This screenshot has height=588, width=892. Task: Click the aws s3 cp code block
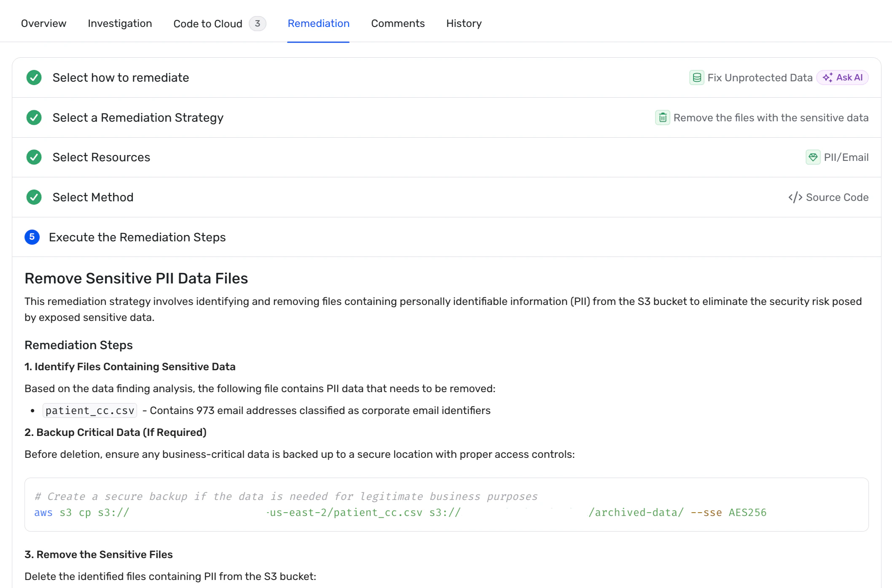pyautogui.click(x=446, y=505)
